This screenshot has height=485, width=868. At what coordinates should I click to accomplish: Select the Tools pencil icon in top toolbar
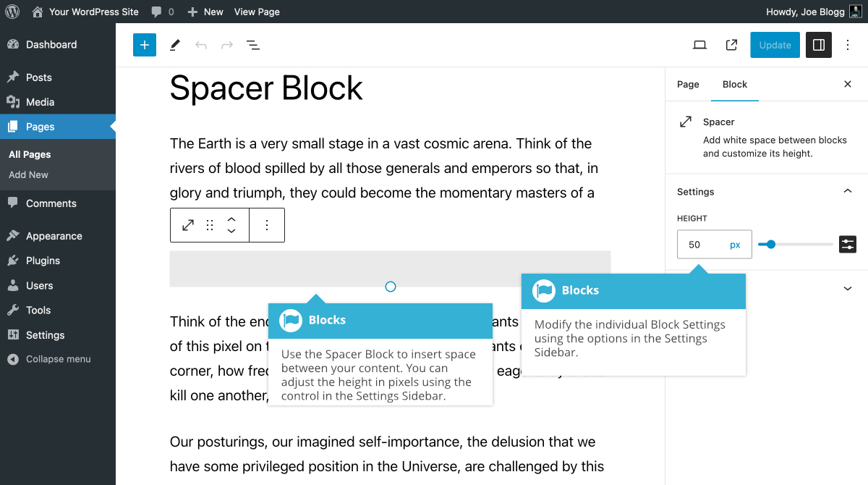point(174,45)
